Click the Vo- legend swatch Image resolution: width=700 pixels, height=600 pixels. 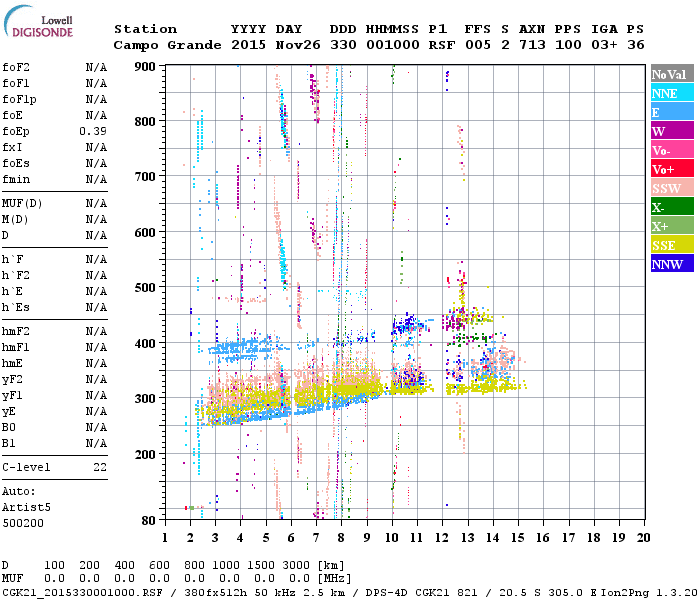[672, 150]
